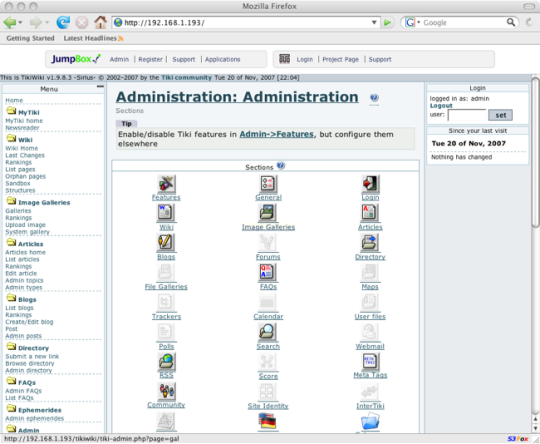Viewport: 540px width, 444px height.
Task: Open the RSS admin icon
Action: click(166, 361)
